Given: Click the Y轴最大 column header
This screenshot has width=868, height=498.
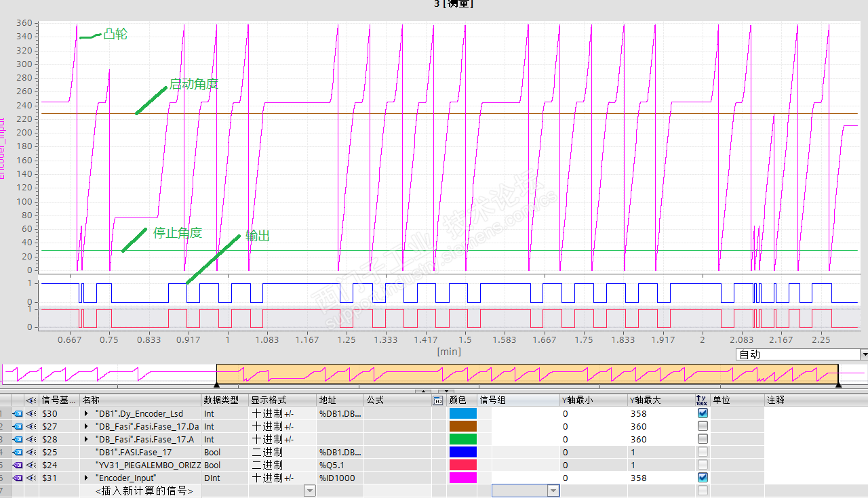Looking at the screenshot, I should click(x=662, y=400).
